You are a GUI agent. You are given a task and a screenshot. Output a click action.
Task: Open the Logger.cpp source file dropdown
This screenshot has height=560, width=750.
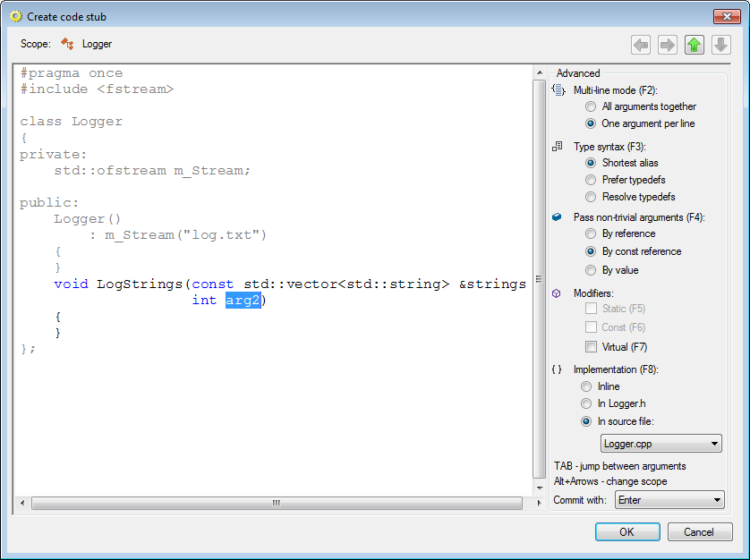click(661, 444)
